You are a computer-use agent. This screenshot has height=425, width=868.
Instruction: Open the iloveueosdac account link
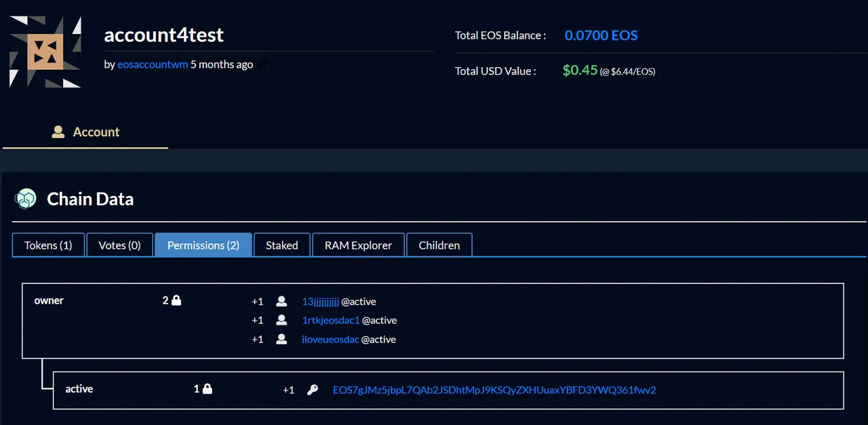pos(330,340)
